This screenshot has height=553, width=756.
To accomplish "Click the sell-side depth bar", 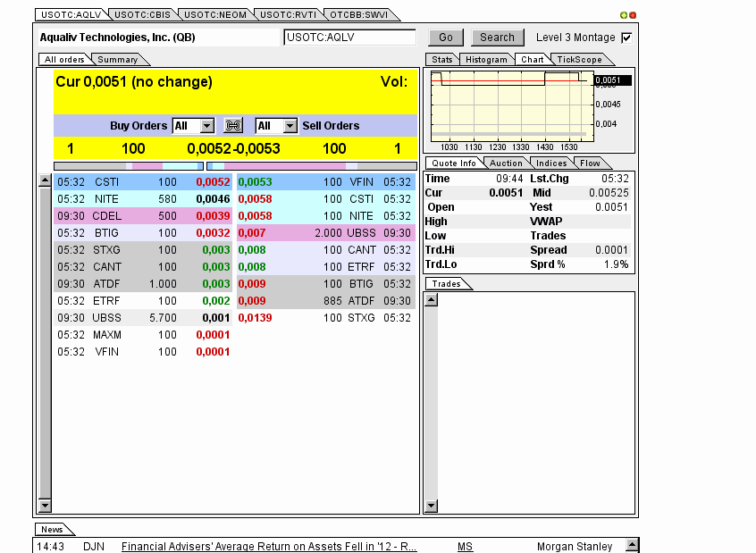I will (312, 166).
